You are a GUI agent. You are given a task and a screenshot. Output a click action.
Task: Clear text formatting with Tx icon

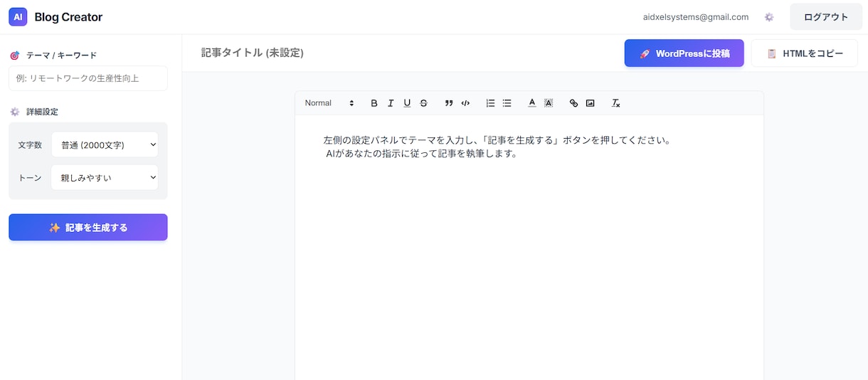[x=616, y=103]
